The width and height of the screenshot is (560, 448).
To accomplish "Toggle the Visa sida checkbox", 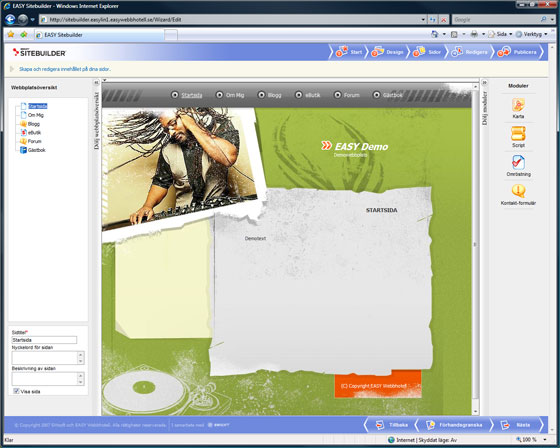I will click(16, 391).
